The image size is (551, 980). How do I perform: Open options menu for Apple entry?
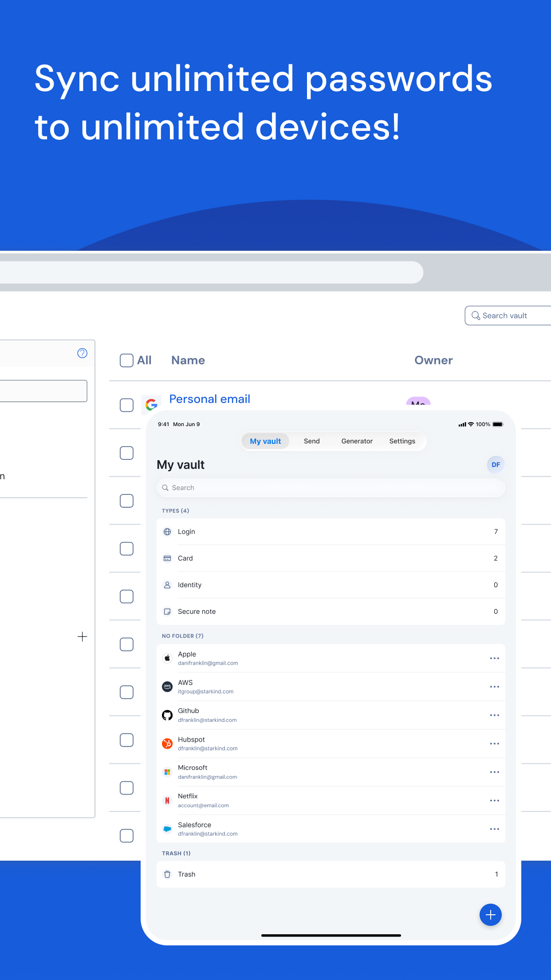pos(495,658)
